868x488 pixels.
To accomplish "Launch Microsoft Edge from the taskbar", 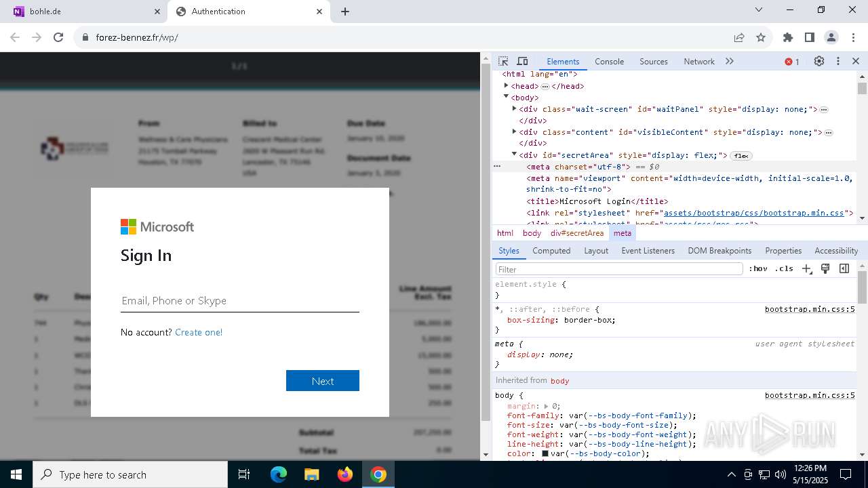I will click(279, 474).
